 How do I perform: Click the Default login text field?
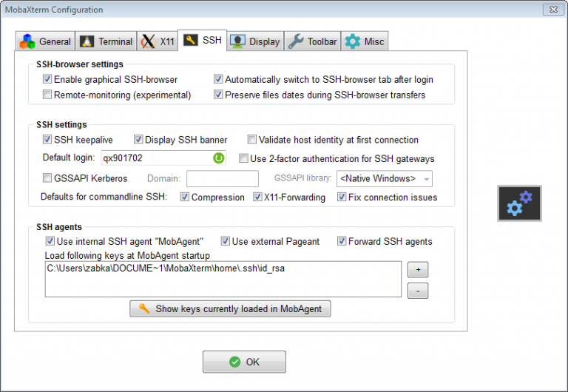click(155, 158)
